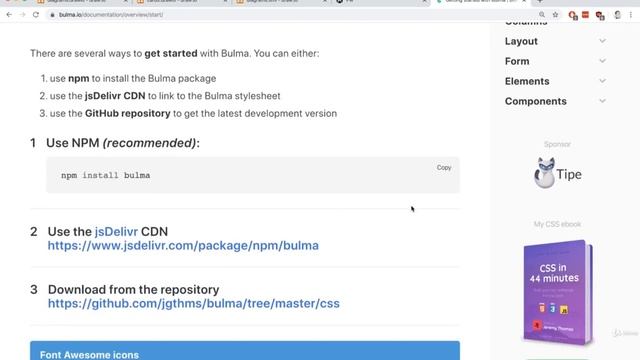Open the Components docs section
The width and height of the screenshot is (640, 360).
click(536, 101)
